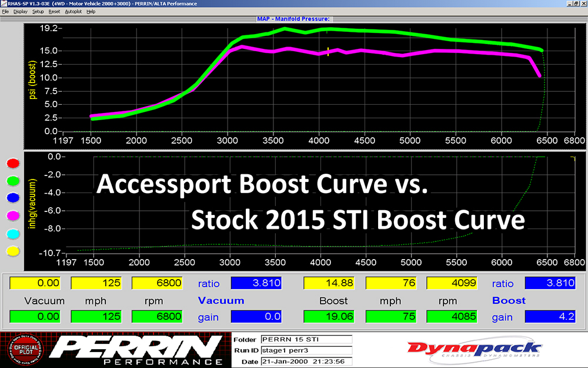Select the cyan run color circle

point(13,234)
